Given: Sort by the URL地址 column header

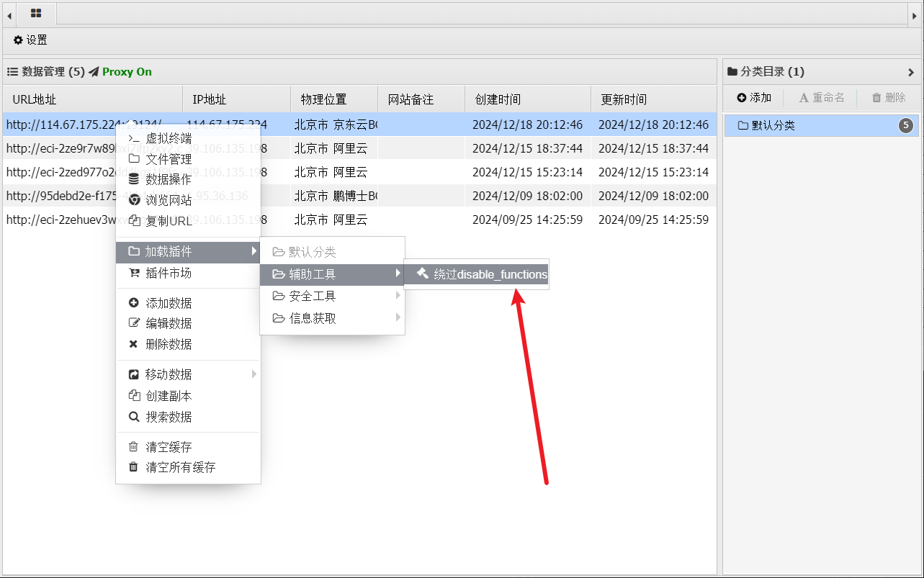Looking at the screenshot, I should (x=92, y=99).
